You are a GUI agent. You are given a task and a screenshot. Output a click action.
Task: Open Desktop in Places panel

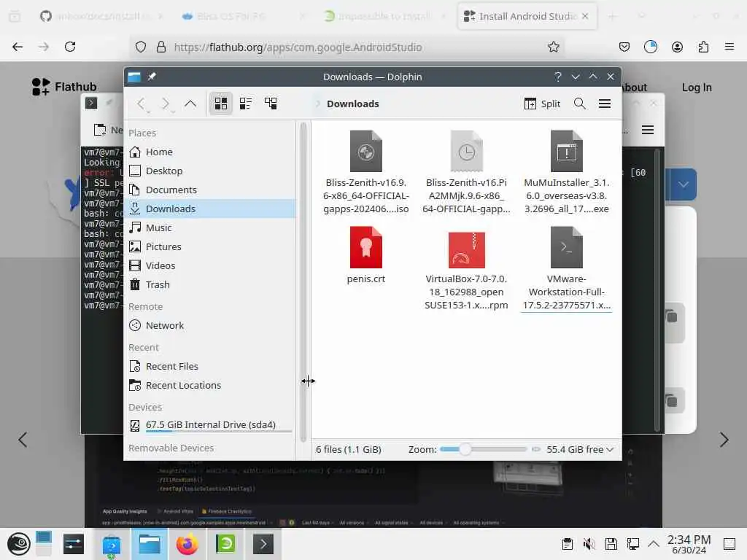[x=209, y=171]
